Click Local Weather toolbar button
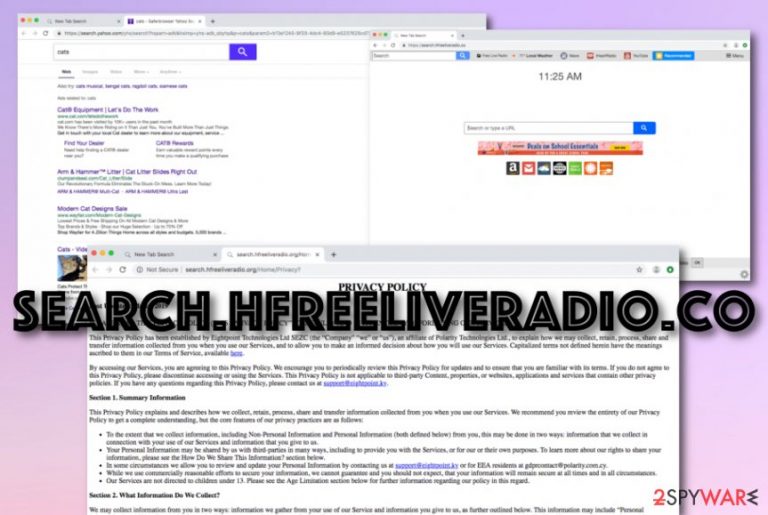Viewport: 768px width, 515px height. (x=536, y=56)
